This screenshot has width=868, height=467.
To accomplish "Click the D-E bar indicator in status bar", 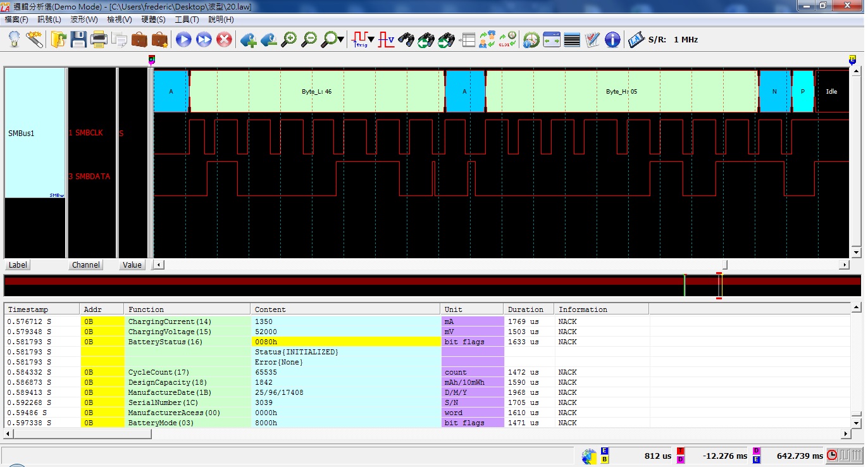I will click(x=756, y=455).
